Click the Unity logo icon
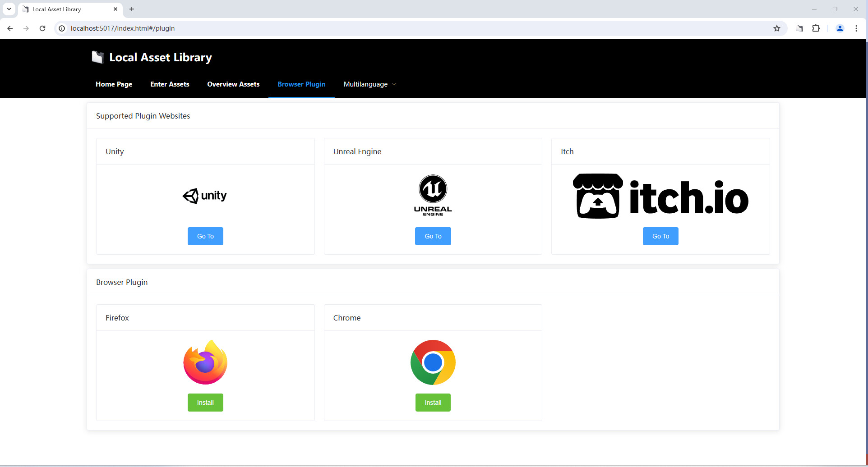 click(205, 196)
